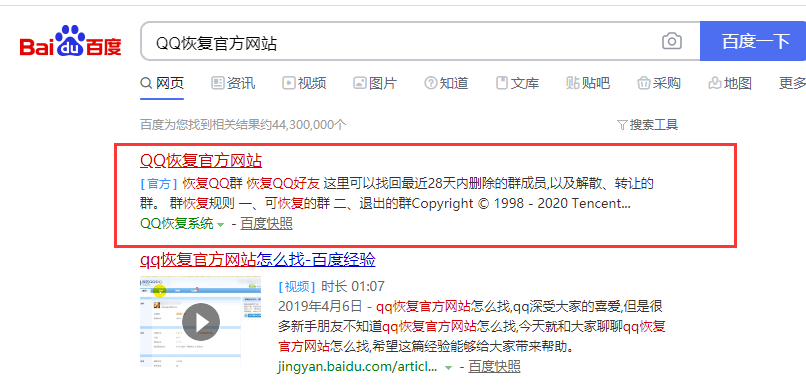This screenshot has width=806, height=386.
Task: Click the Baidu logo
Action: (x=70, y=41)
